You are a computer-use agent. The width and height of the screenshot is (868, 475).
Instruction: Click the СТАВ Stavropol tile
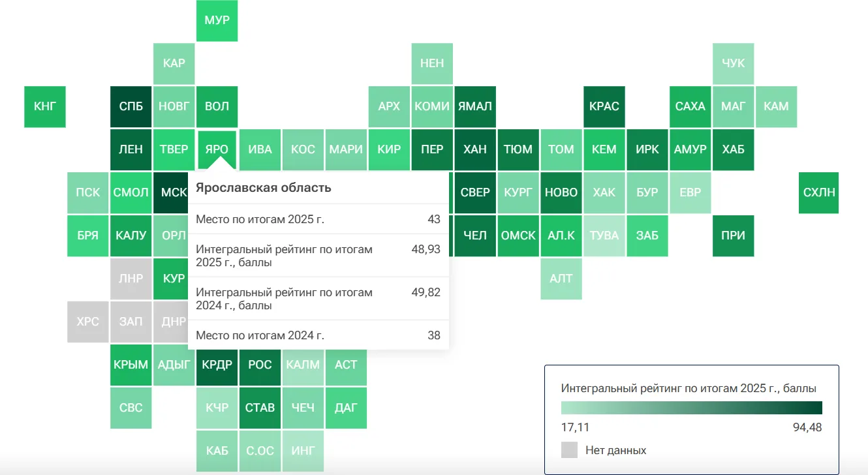click(x=260, y=408)
